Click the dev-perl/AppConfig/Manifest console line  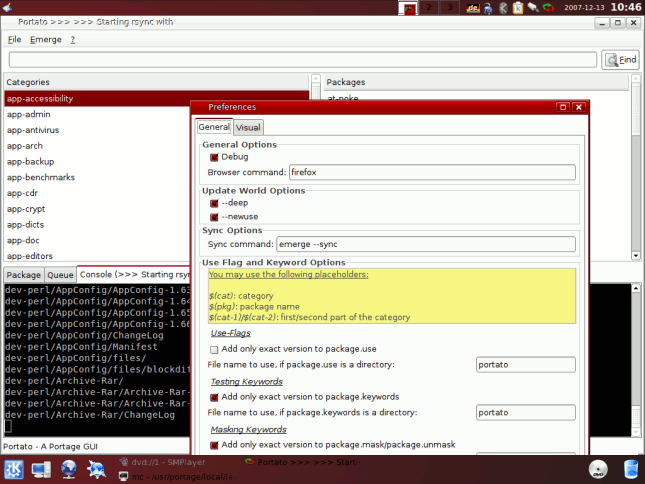(81, 347)
